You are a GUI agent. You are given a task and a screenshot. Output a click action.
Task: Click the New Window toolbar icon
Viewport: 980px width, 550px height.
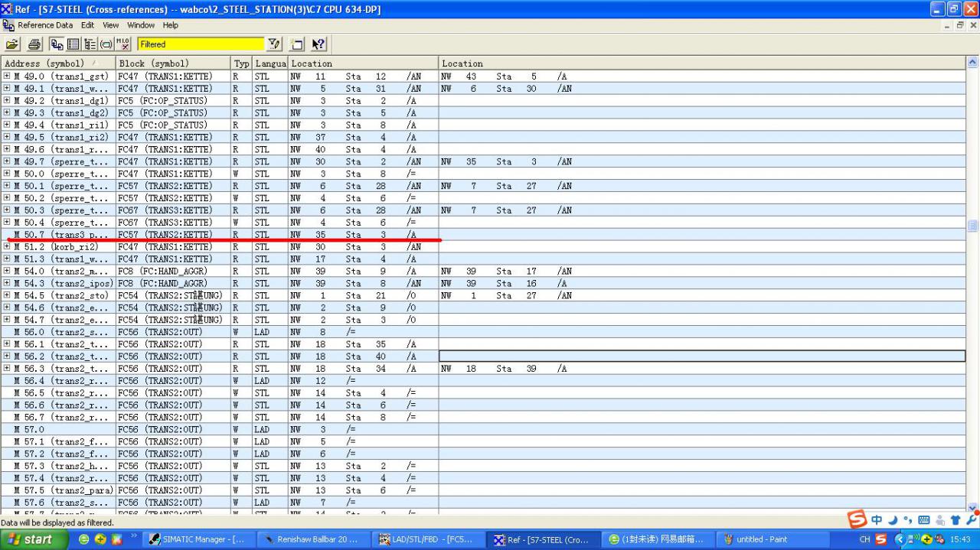pyautogui.click(x=297, y=44)
